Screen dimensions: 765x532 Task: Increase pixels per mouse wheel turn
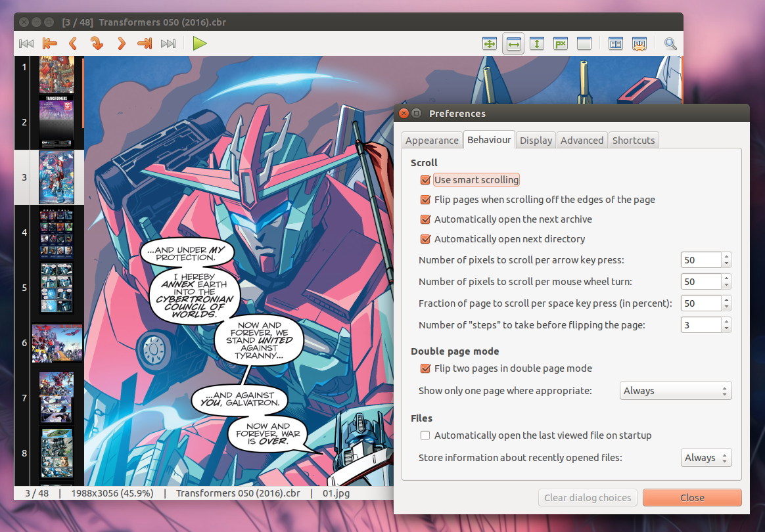(726, 278)
